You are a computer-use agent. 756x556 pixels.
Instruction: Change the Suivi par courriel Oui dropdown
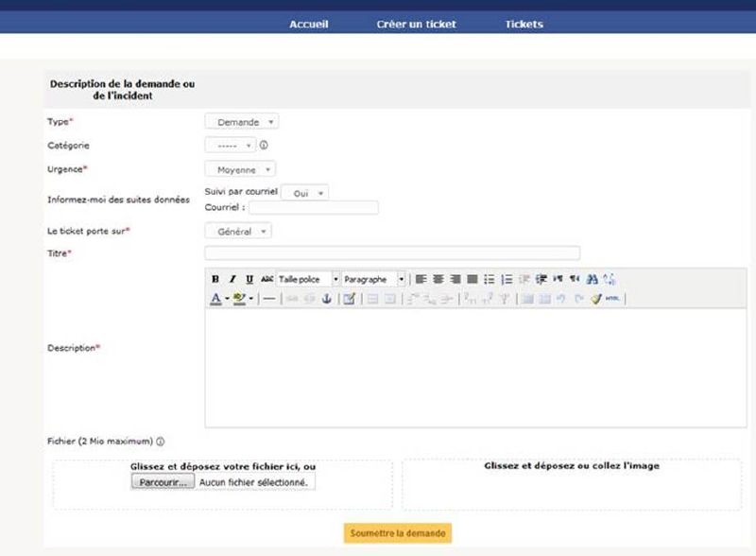(305, 193)
